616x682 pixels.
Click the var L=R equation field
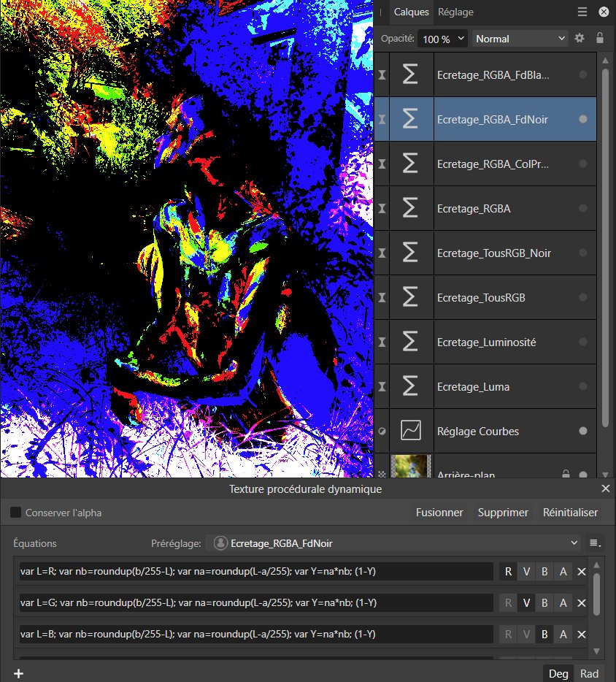256,572
